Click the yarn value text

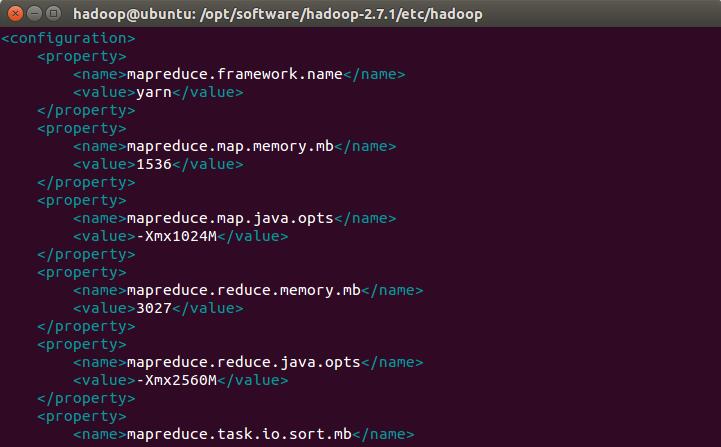[149, 92]
